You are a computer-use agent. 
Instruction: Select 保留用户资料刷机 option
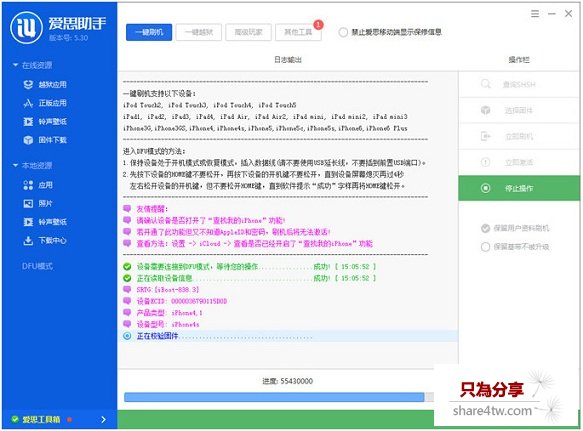tap(485, 228)
